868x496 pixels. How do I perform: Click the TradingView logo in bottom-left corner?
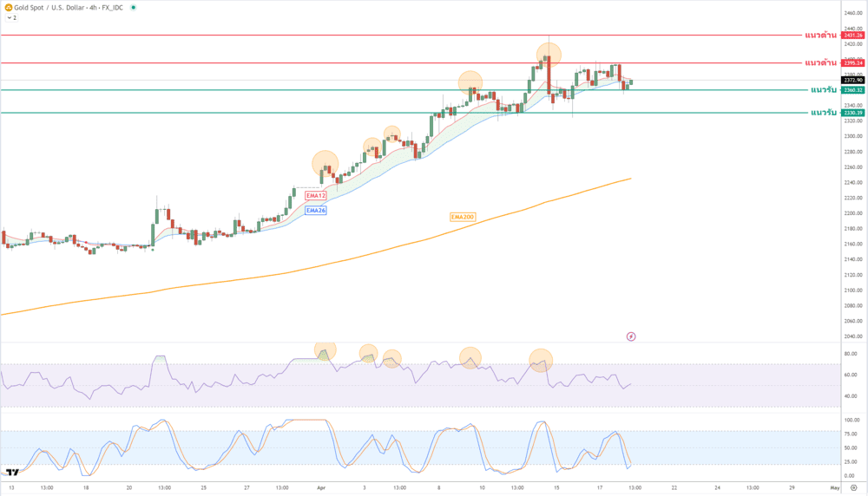pyautogui.click(x=12, y=473)
